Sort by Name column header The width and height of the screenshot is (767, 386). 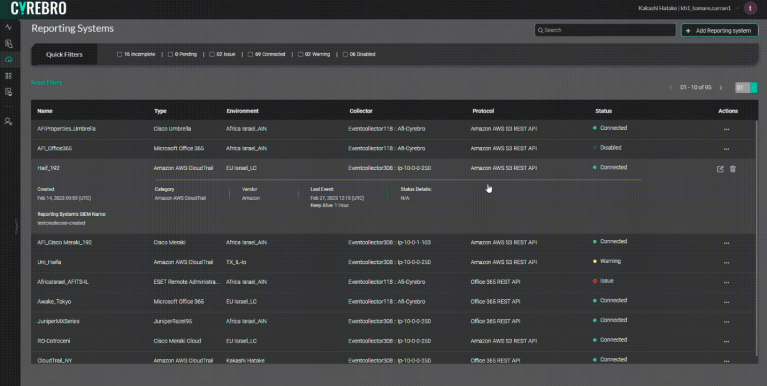(x=45, y=111)
